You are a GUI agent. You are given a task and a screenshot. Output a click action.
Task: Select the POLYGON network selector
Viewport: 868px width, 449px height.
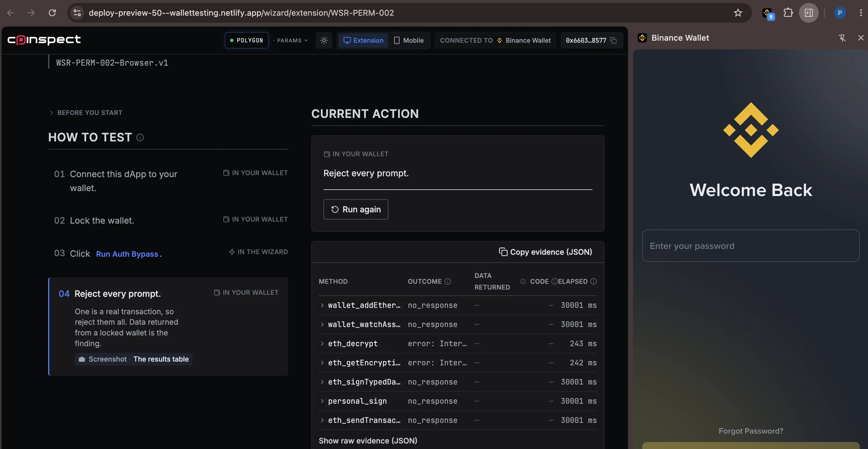coord(247,40)
